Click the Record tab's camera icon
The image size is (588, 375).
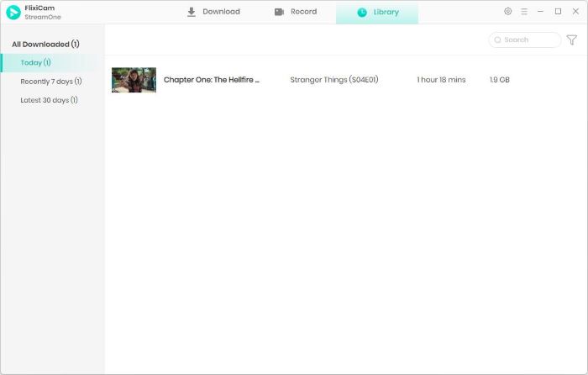[279, 12]
